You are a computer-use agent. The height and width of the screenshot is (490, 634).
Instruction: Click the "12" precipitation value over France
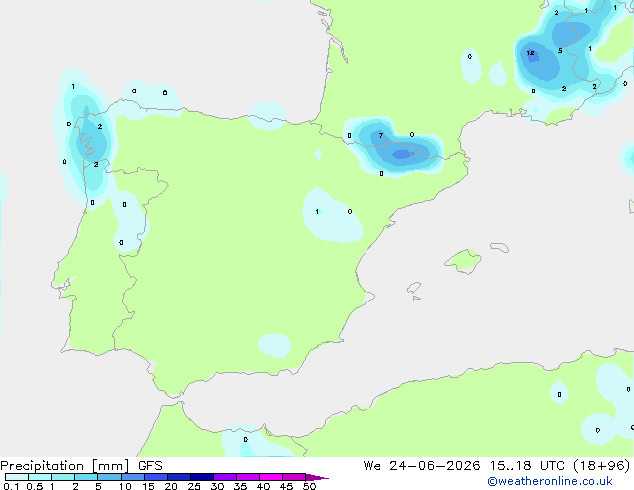click(x=530, y=53)
